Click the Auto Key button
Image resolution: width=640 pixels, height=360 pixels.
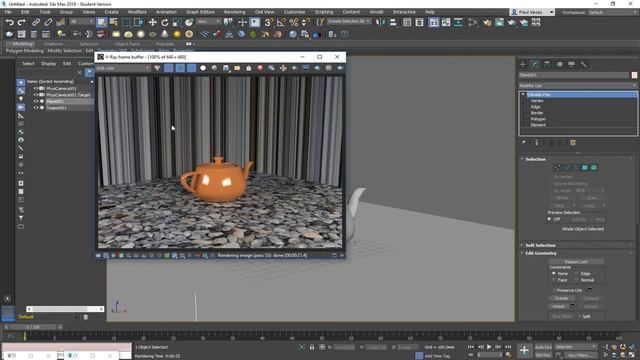543,347
